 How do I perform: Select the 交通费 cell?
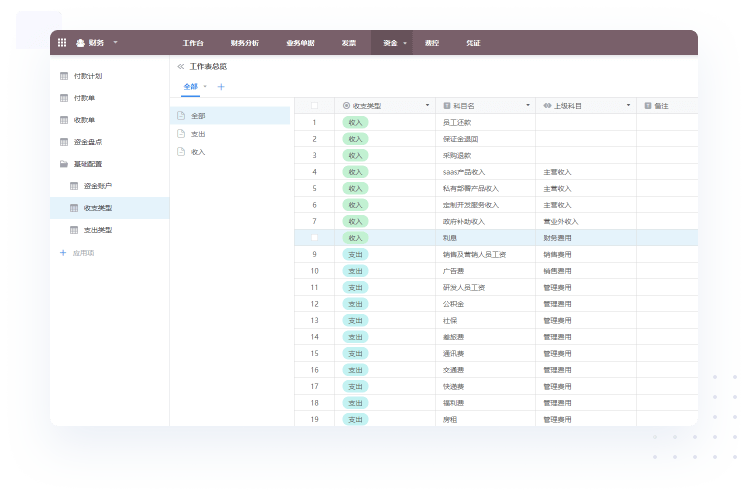click(x=486, y=370)
